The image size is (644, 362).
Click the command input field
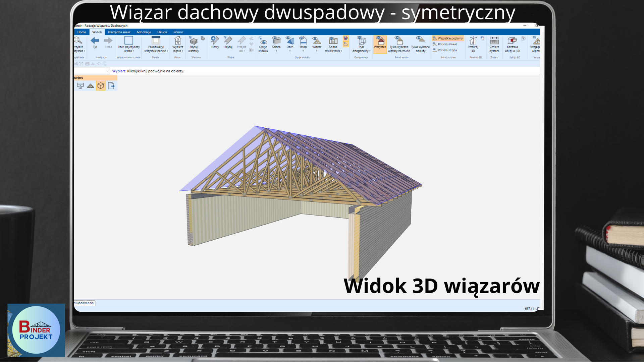[90, 71]
